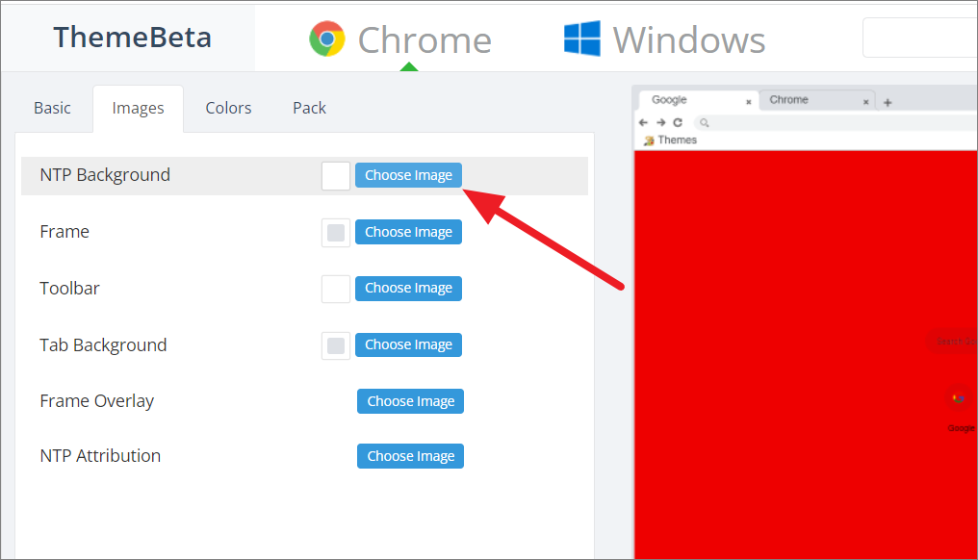The width and height of the screenshot is (978, 560).
Task: Choose Image for Toolbar
Action: pos(408,288)
